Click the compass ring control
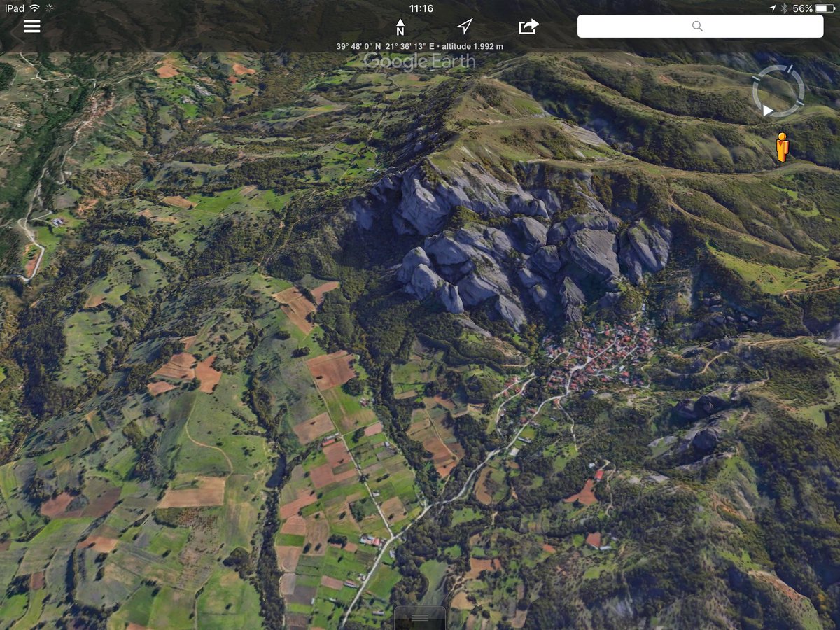The width and height of the screenshot is (840, 630). pyautogui.click(x=778, y=91)
